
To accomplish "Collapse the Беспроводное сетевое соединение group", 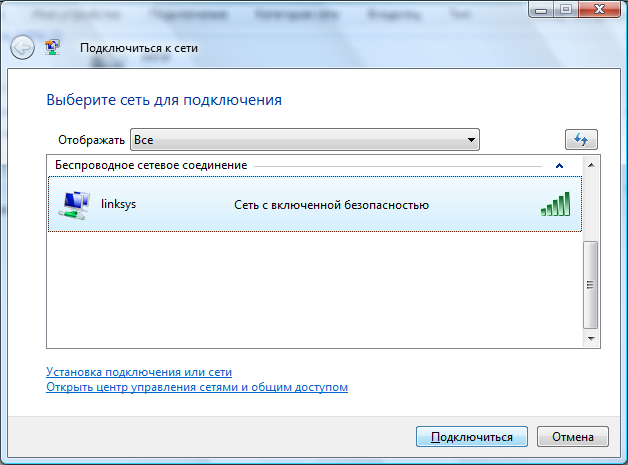I will coord(559,165).
